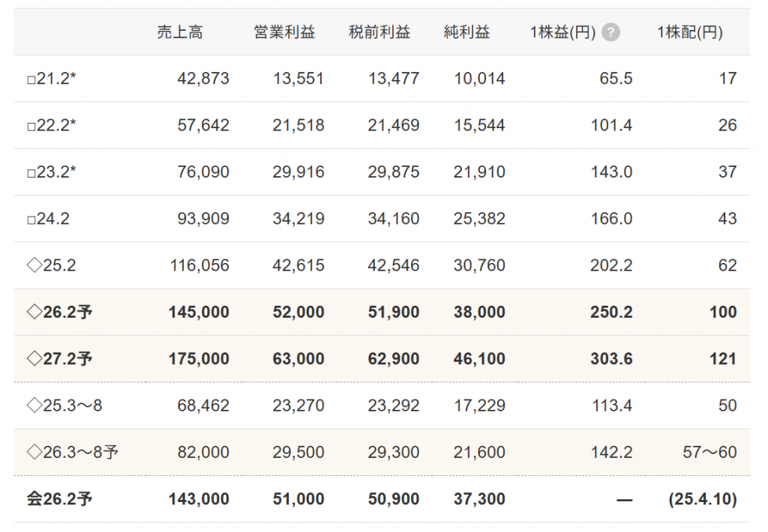Click the 145,000 sales forecast value
768x532 pixels.
coord(199,312)
